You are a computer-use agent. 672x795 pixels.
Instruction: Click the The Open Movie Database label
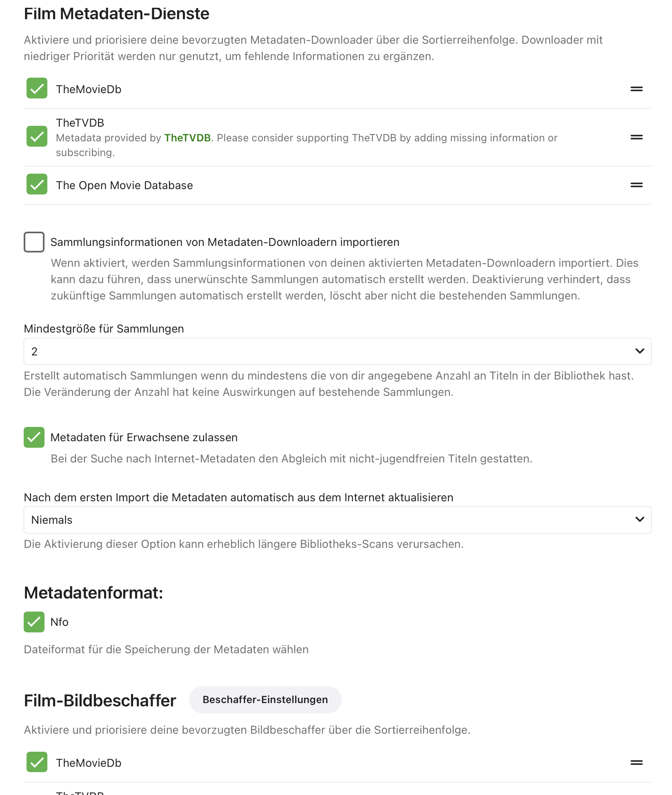tap(124, 185)
